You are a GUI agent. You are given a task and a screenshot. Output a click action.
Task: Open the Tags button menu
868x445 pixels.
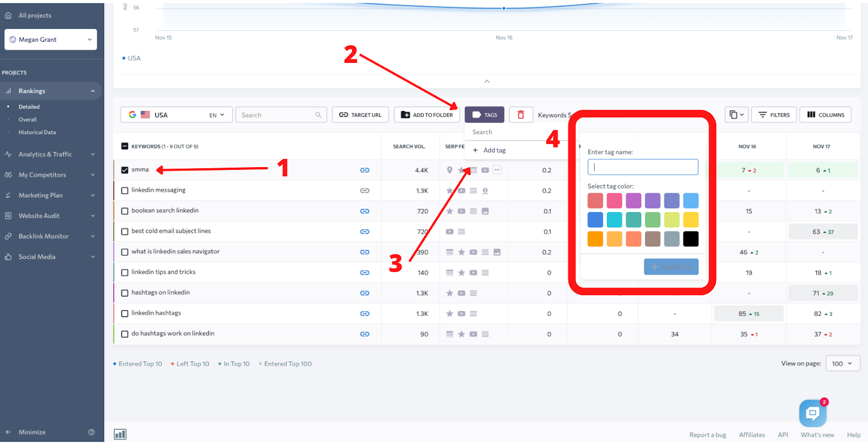(x=484, y=115)
